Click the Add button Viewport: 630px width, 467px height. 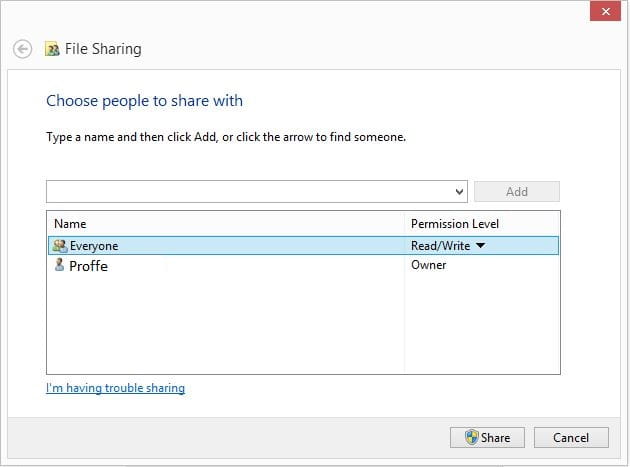pyautogui.click(x=517, y=192)
